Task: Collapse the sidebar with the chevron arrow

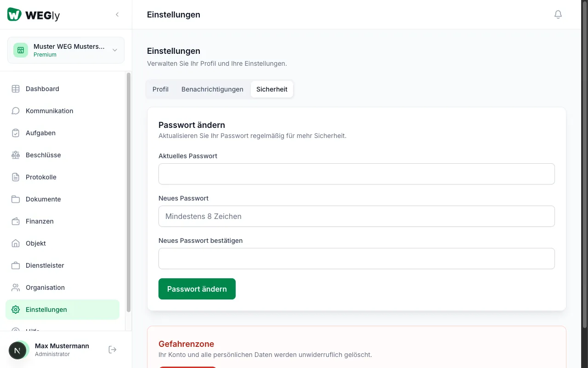Action: (x=117, y=15)
